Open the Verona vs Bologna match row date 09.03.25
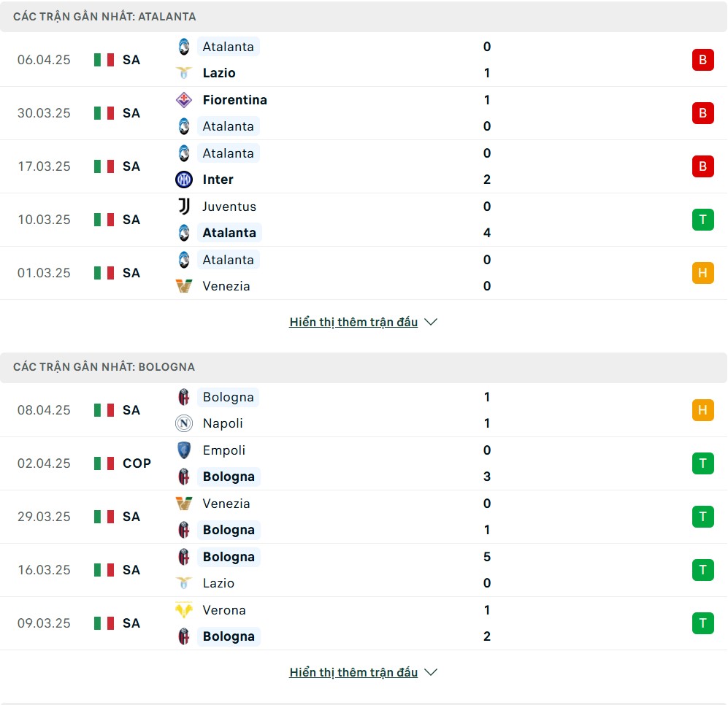The height and width of the screenshot is (705, 728). [44, 623]
